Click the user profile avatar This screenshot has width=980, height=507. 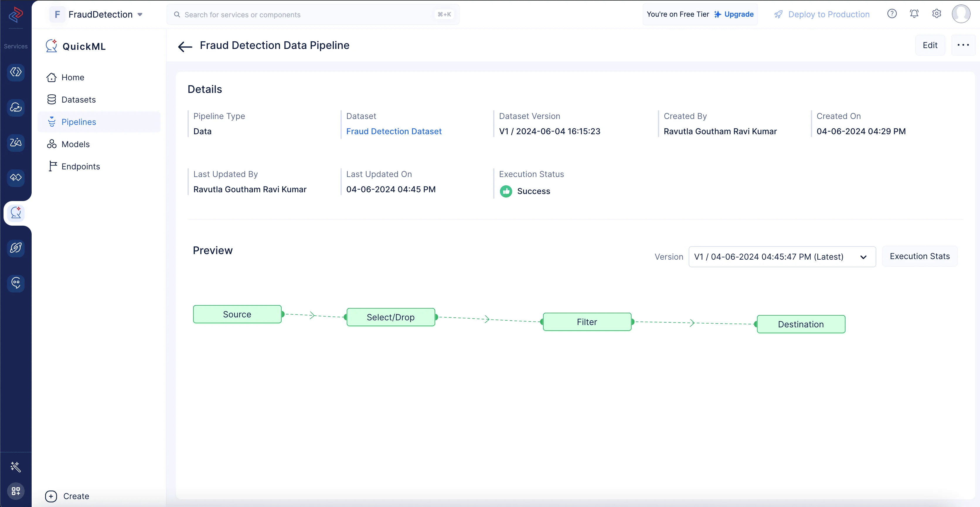961,14
